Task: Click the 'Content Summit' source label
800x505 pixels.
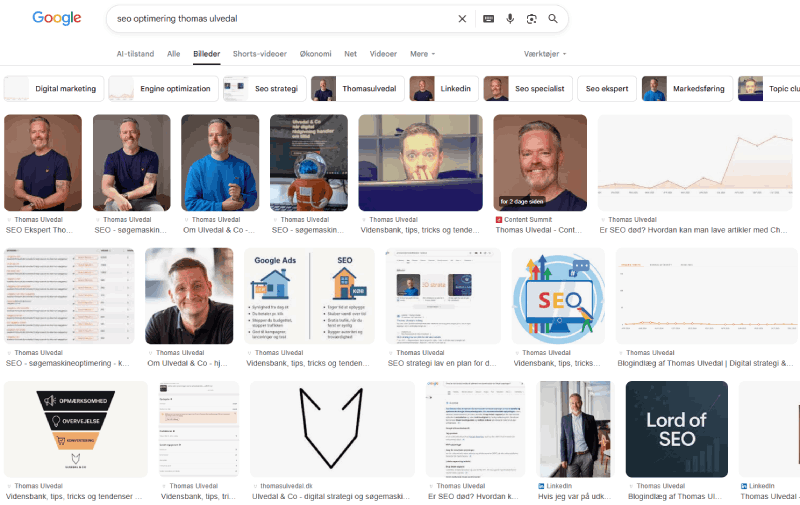Action: 528,220
